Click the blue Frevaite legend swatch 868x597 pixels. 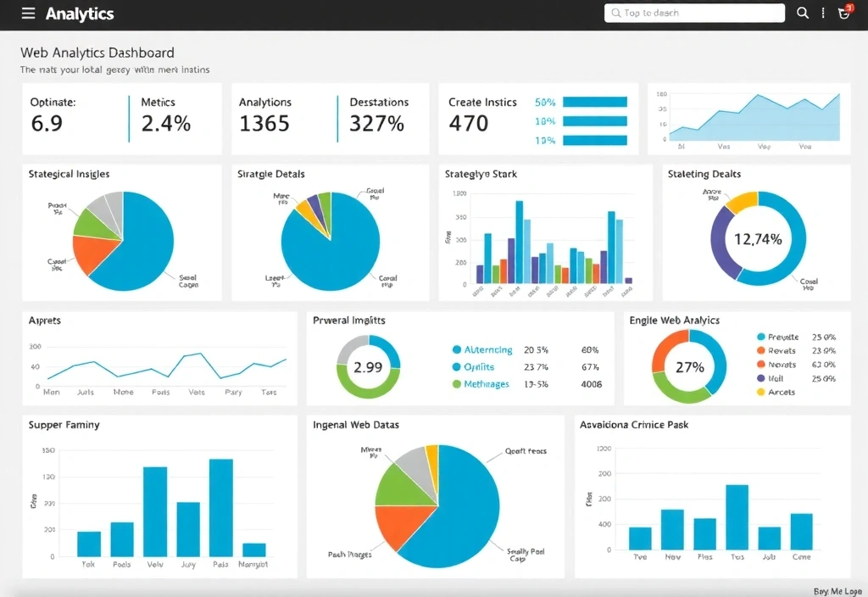760,337
